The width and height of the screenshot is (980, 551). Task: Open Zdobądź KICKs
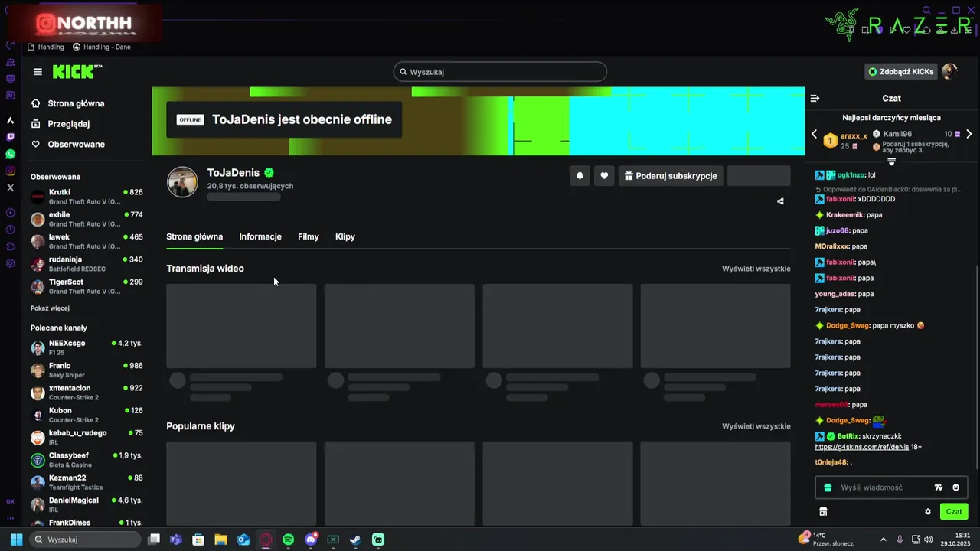point(900,72)
